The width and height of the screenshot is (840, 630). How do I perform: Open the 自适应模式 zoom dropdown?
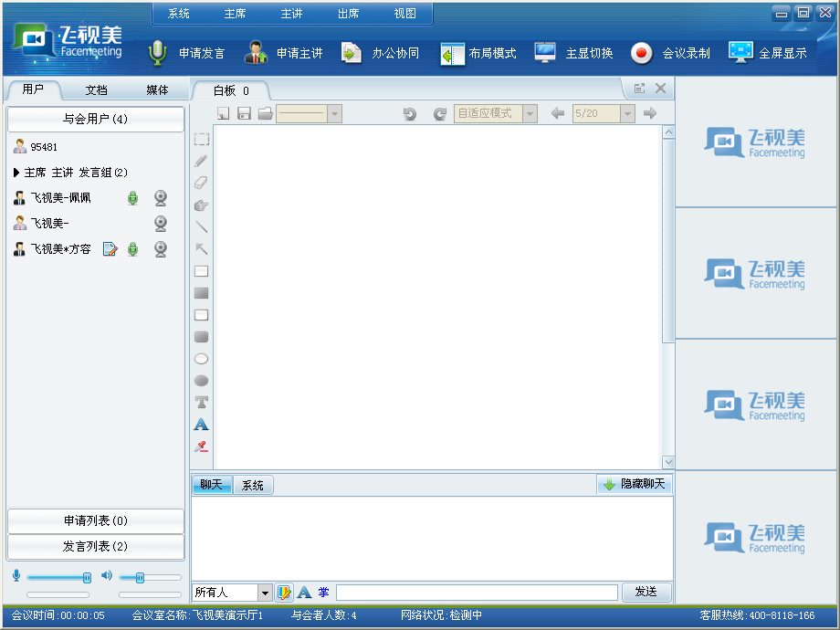530,113
